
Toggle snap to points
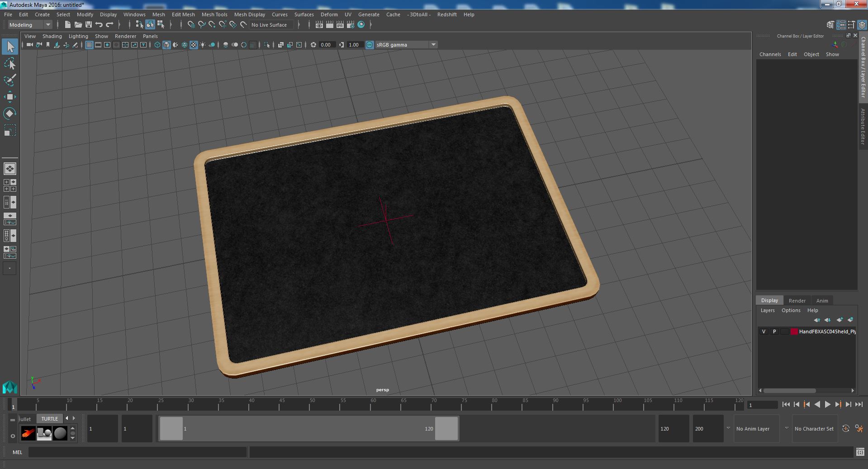click(212, 25)
